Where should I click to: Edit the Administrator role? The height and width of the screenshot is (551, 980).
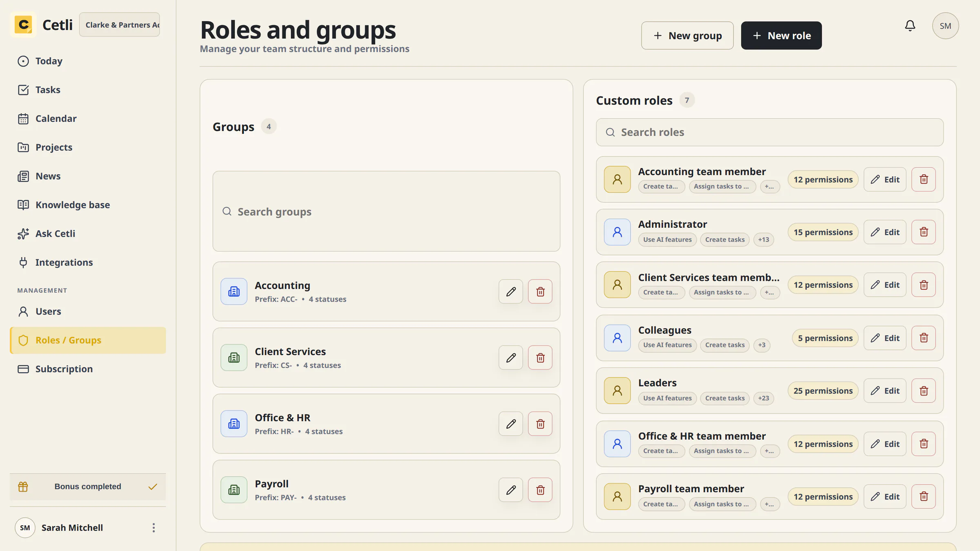[x=885, y=232]
